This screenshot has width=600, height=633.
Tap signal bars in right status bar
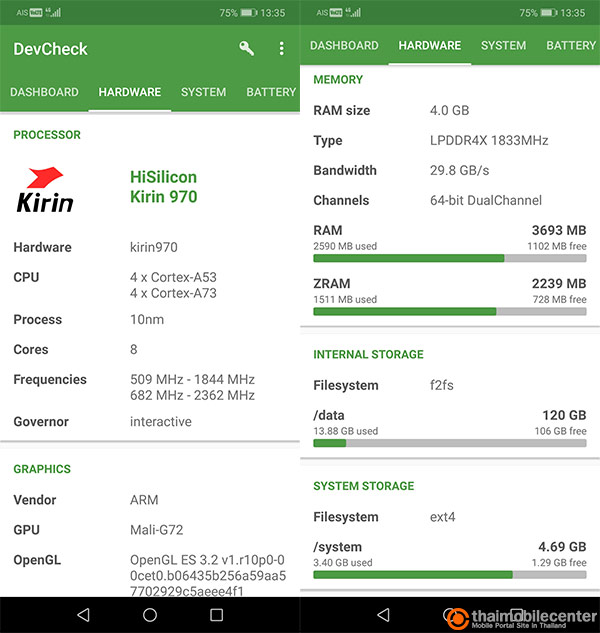click(x=354, y=13)
